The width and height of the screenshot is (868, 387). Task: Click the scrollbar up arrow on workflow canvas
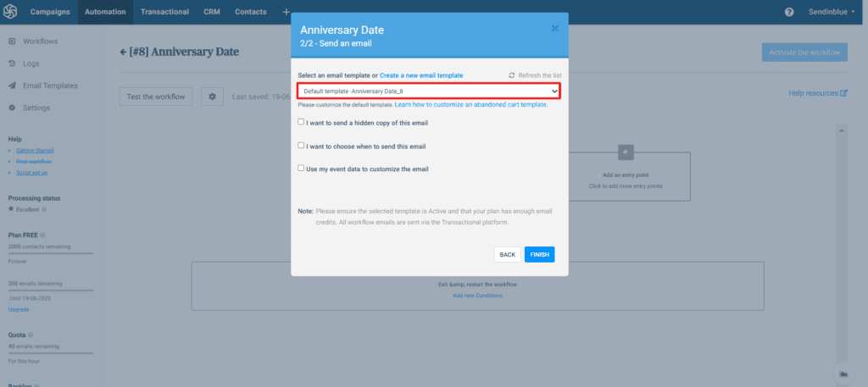coord(842,130)
